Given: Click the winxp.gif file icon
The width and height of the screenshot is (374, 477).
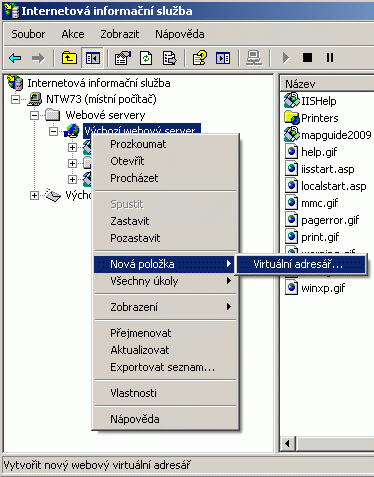Looking at the screenshot, I should [x=291, y=288].
